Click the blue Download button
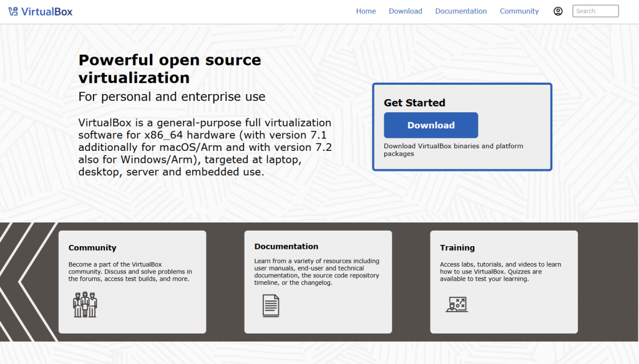 [431, 125]
